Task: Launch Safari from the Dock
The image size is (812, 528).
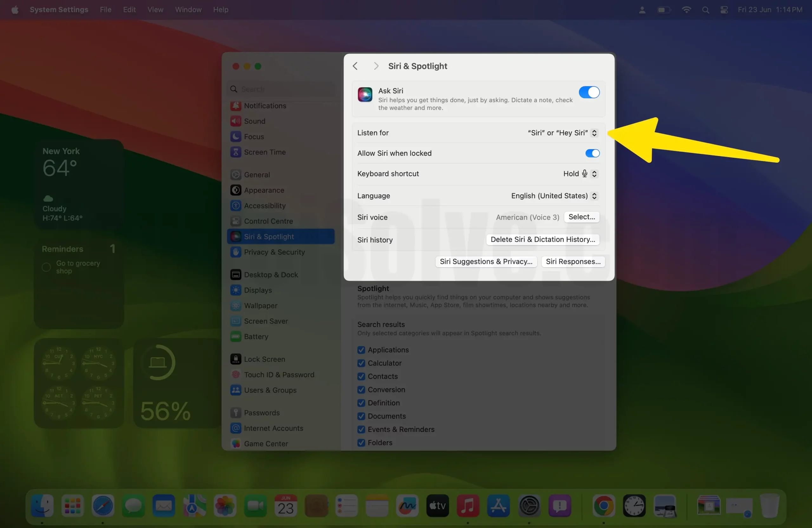Action: (x=103, y=505)
